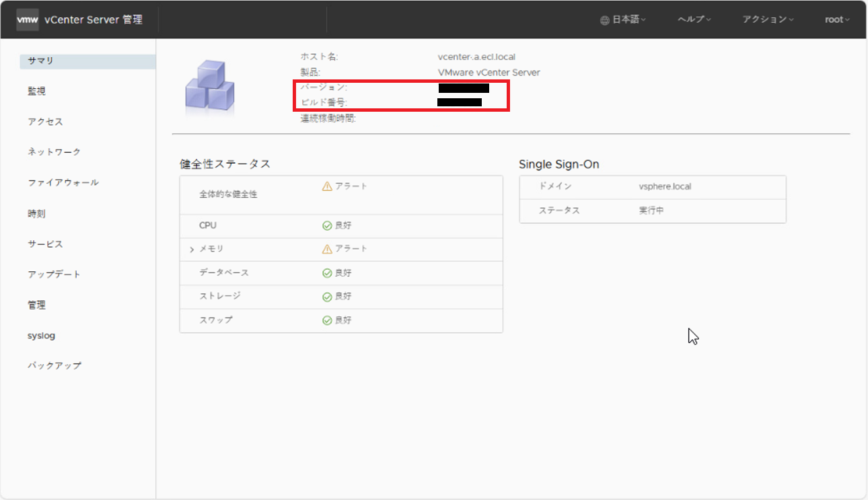Open the root user menu

pyautogui.click(x=837, y=20)
